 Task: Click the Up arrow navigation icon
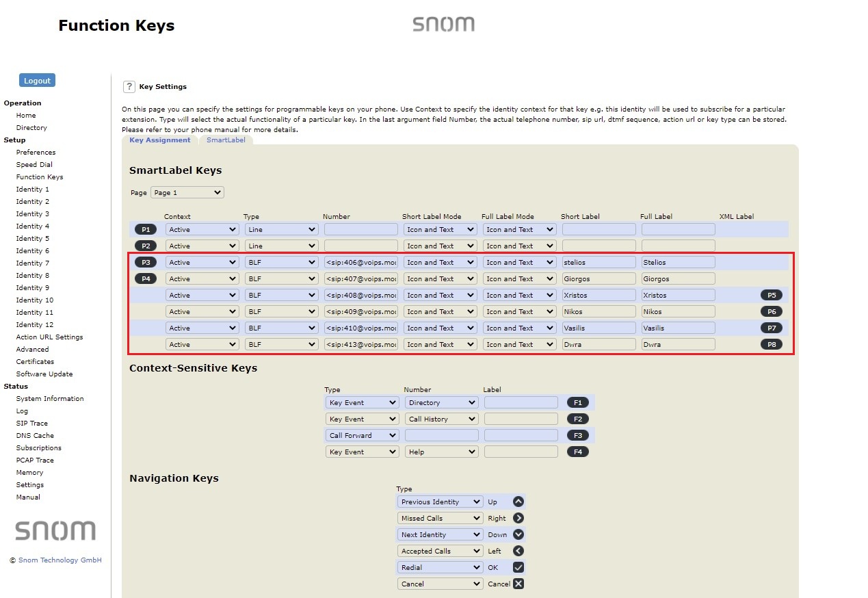[518, 502]
